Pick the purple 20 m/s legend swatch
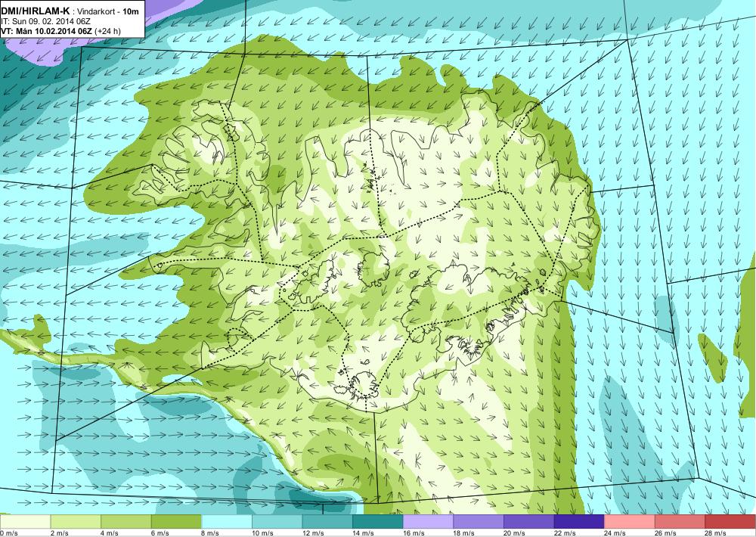Image resolution: width=756 pixels, height=537 pixels. tap(529, 522)
